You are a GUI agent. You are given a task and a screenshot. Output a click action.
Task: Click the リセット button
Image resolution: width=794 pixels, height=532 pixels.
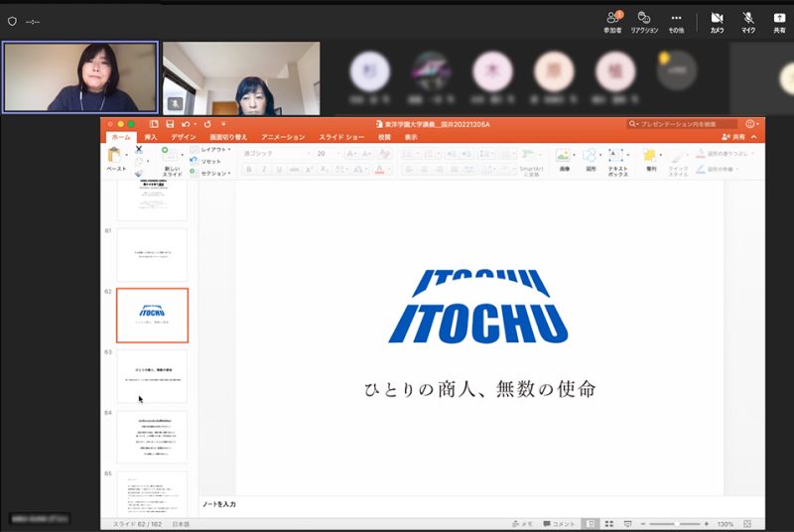pyautogui.click(x=206, y=161)
